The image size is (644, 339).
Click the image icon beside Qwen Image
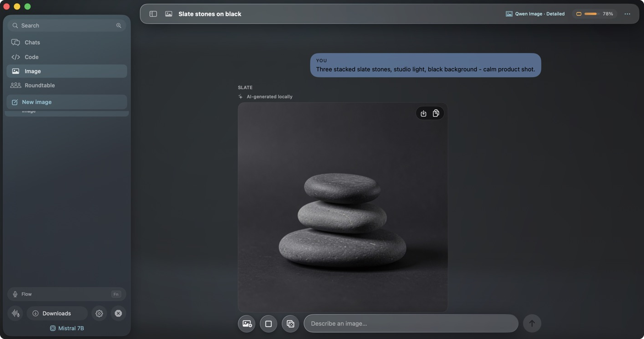[x=509, y=14]
